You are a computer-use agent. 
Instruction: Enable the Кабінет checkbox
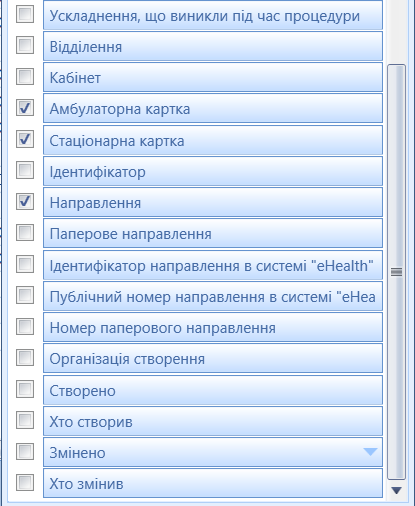click(x=25, y=77)
